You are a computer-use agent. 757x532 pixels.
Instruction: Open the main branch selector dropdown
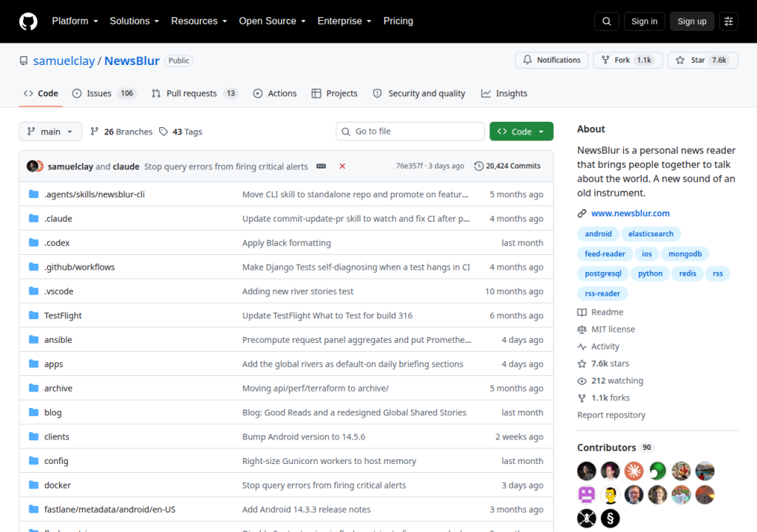click(x=50, y=132)
